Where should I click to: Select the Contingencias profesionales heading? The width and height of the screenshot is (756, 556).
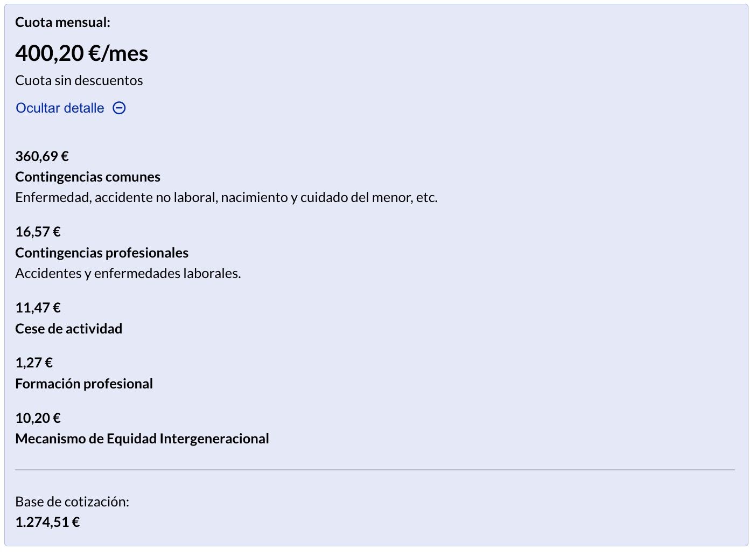pyautogui.click(x=102, y=252)
